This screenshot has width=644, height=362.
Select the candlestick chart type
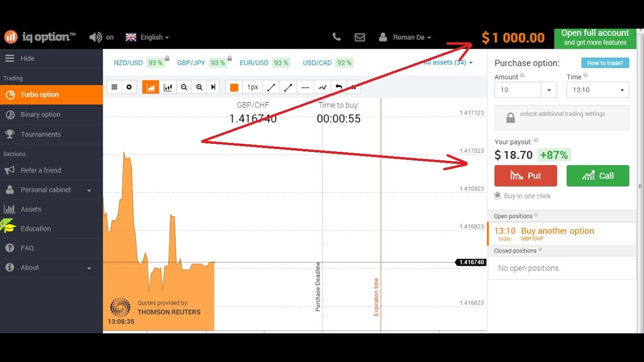(168, 87)
